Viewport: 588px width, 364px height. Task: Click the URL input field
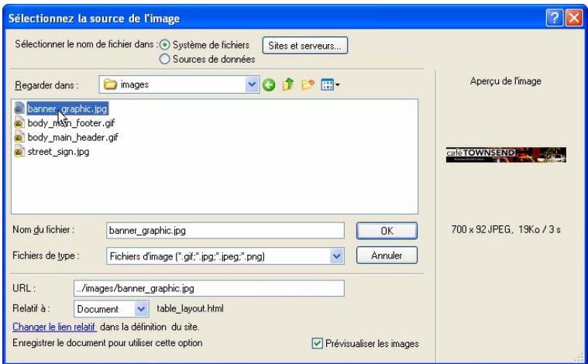[x=209, y=288]
